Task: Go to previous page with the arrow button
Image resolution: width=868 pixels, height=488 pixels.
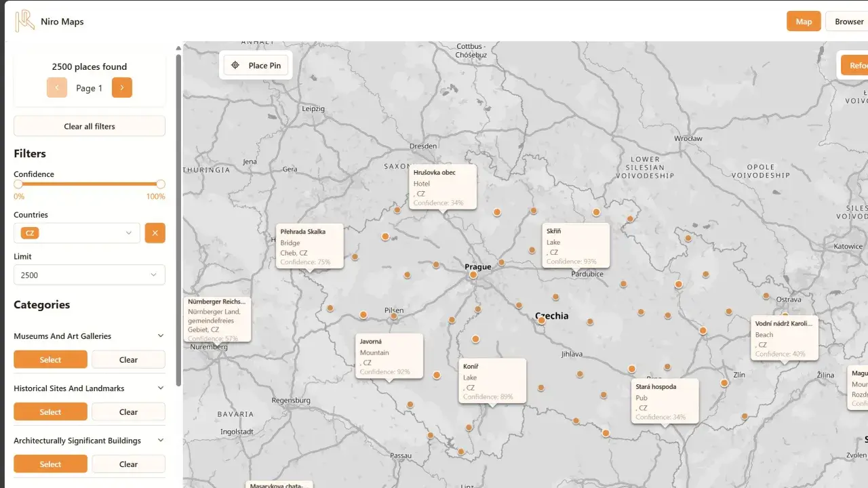Action: (57, 87)
